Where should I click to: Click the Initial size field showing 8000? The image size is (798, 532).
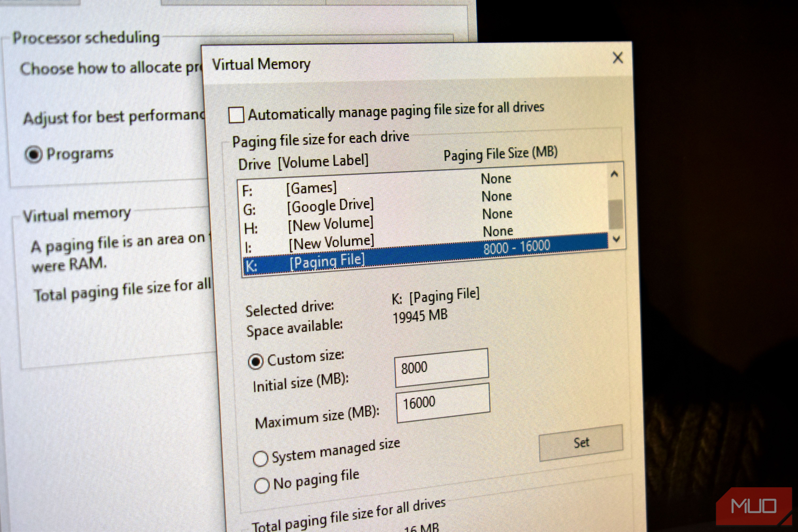pos(442,367)
